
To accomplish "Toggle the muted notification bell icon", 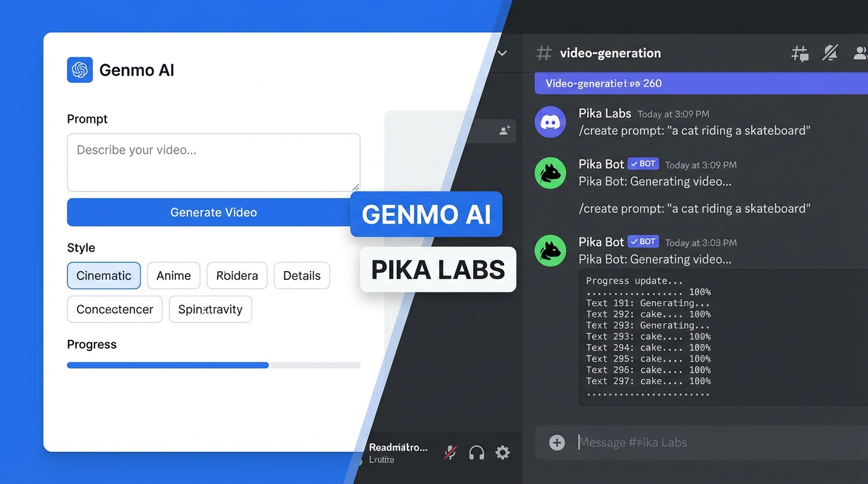I will point(830,53).
